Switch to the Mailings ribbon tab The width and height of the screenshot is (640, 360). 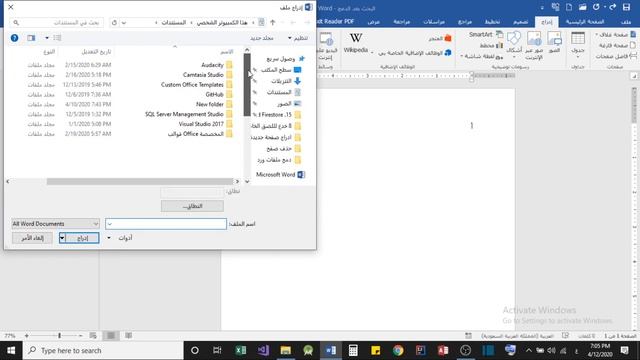click(434, 22)
